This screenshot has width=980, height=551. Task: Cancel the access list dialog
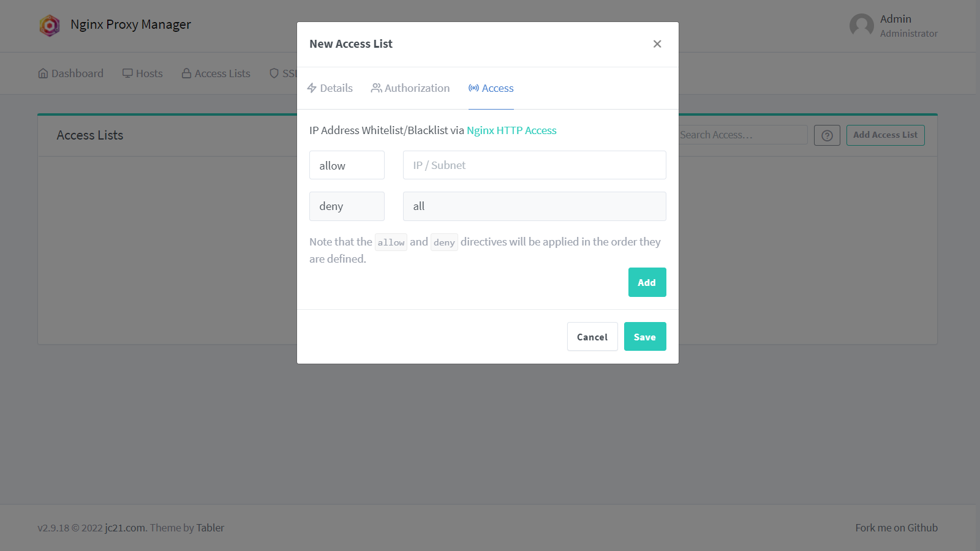coord(592,337)
